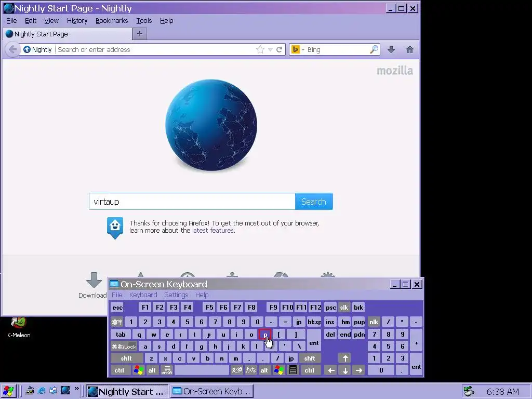This screenshot has height=399, width=532.
Task: Click the 漢字 kanji key
Action: pos(117,322)
